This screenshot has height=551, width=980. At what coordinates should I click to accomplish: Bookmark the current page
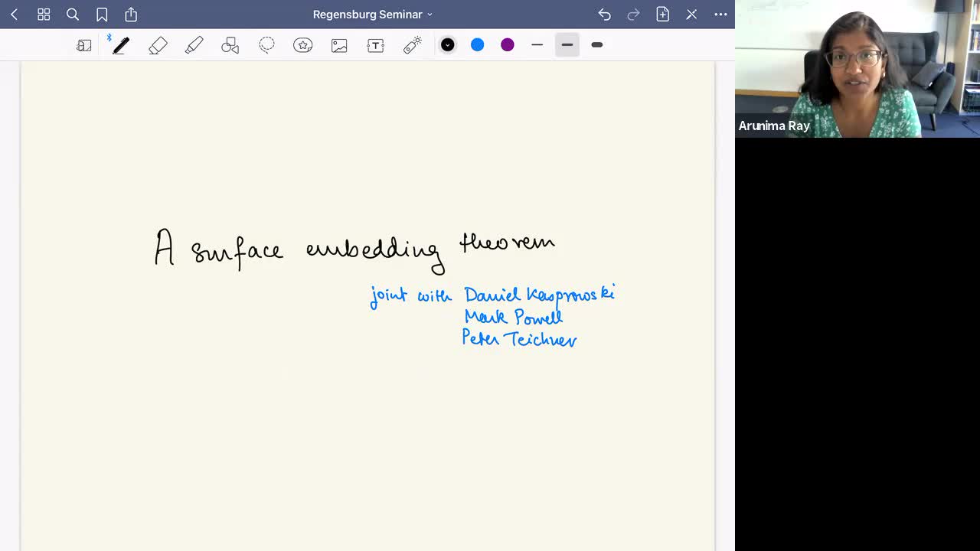pos(102,15)
